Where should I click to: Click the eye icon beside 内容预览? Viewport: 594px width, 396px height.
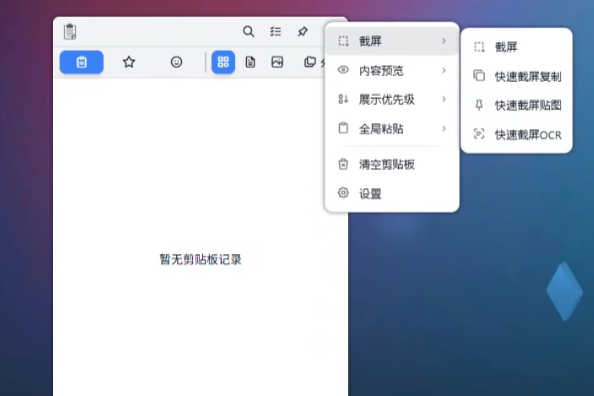click(x=343, y=70)
